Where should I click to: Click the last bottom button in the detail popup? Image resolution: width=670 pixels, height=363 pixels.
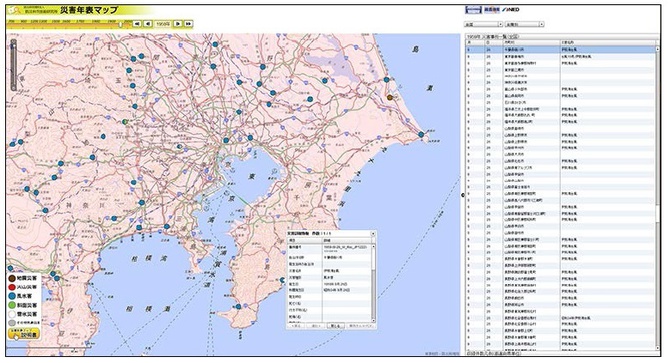click(x=360, y=326)
